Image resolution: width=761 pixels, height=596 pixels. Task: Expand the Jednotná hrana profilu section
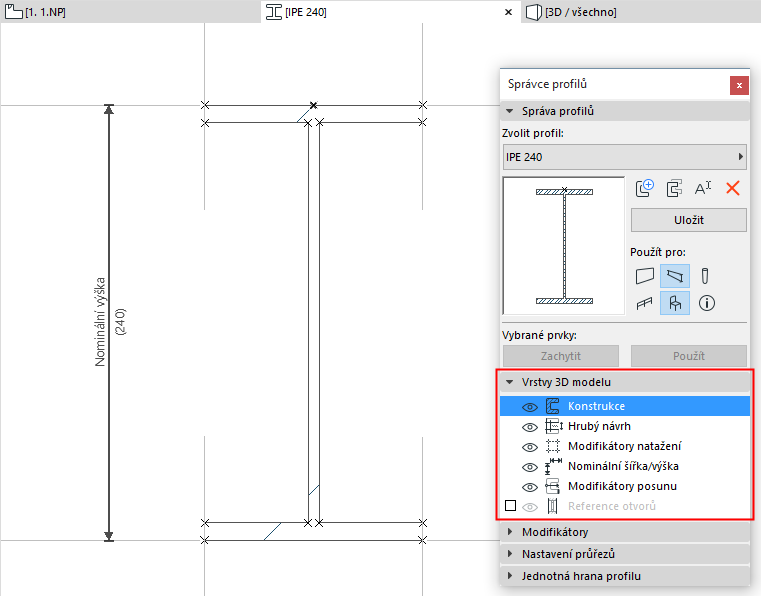(510, 576)
